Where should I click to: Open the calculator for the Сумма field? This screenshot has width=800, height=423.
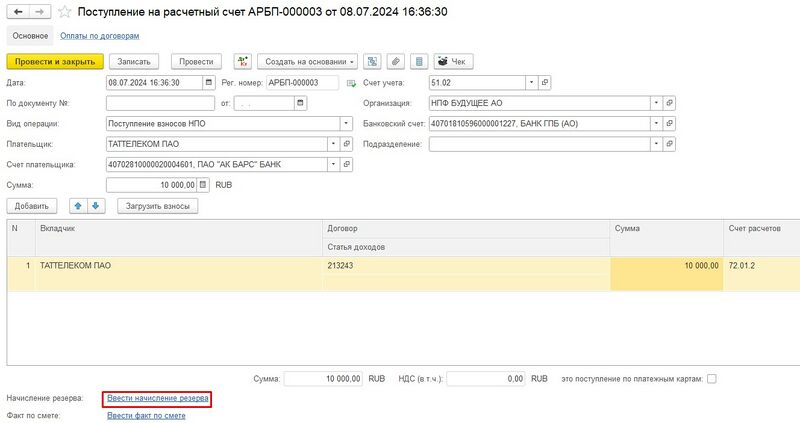tap(203, 185)
